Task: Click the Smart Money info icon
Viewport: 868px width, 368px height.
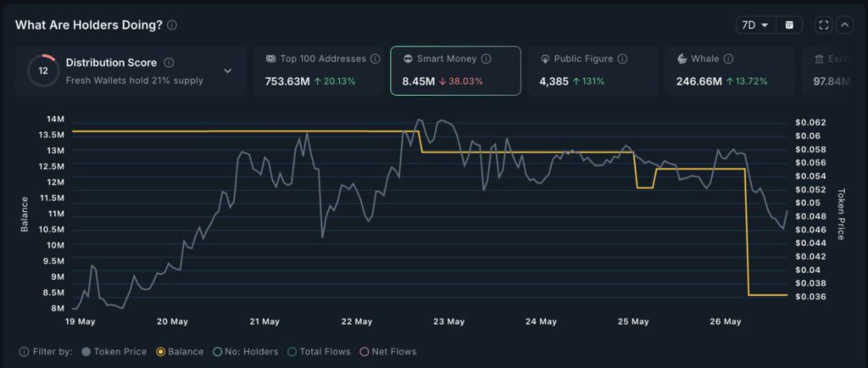Action: (x=486, y=59)
